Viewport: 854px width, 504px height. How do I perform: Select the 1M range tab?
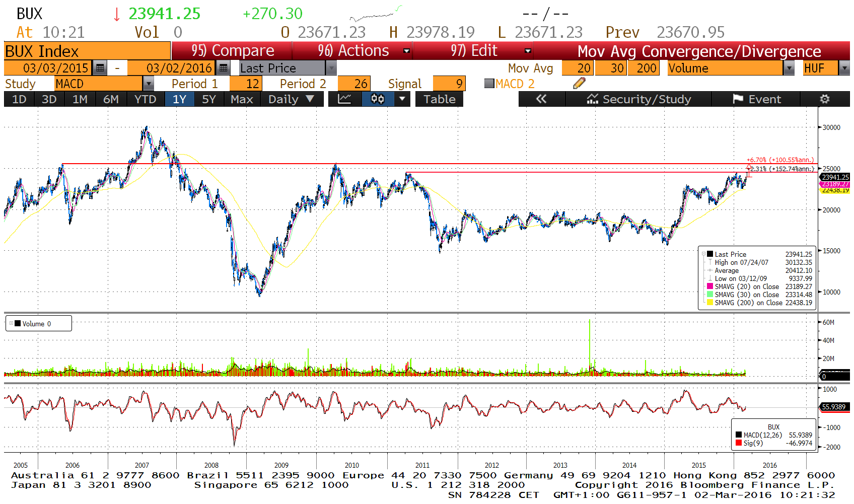click(x=80, y=99)
